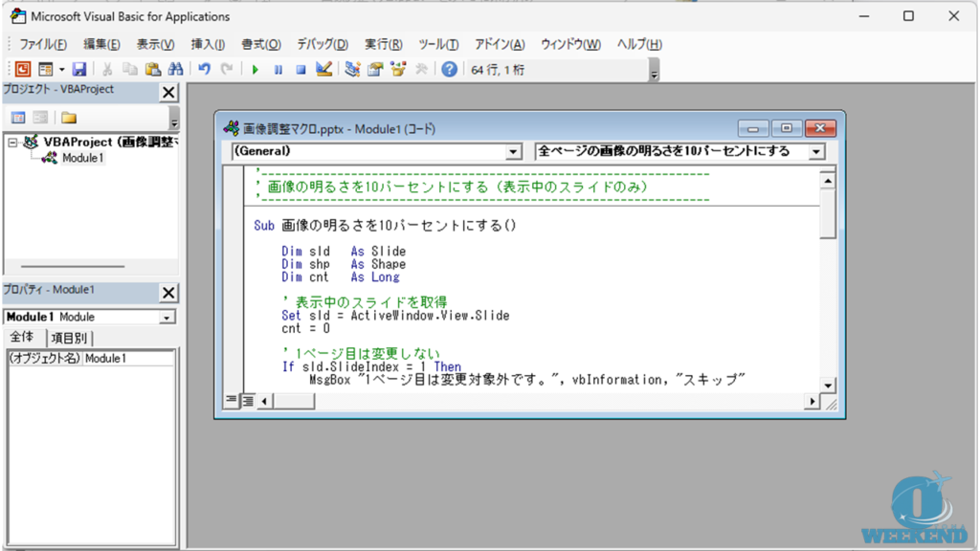Select VBAProject (画像調整 tree item
980x551 pixels.
click(x=110, y=142)
